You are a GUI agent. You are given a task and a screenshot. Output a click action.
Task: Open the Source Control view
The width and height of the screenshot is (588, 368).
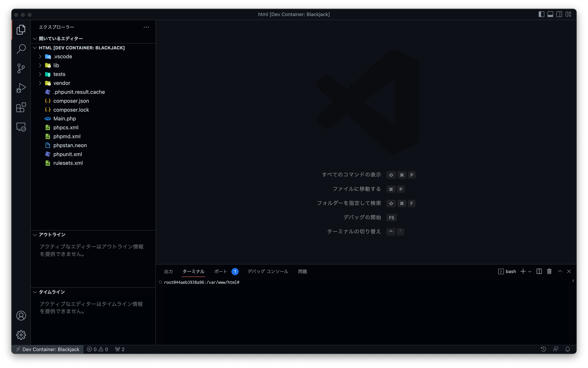click(x=21, y=69)
